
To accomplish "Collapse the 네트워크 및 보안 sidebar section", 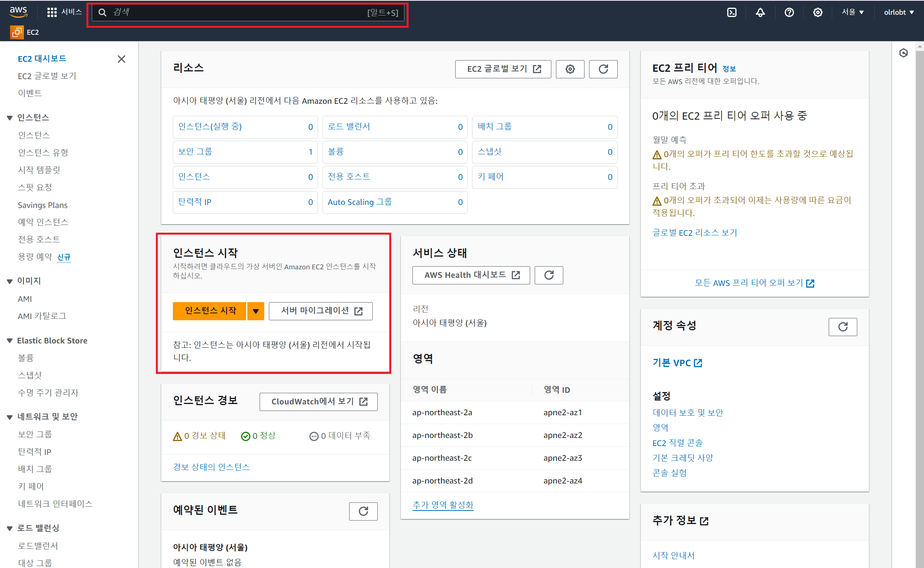I will [x=10, y=417].
